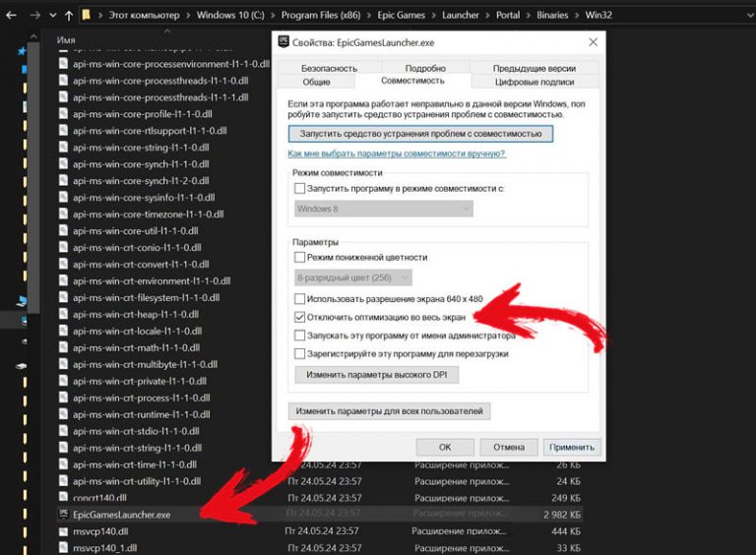Open the 8-разрядный цвет (256) dropdown
This screenshot has height=555, width=756.
click(x=352, y=277)
